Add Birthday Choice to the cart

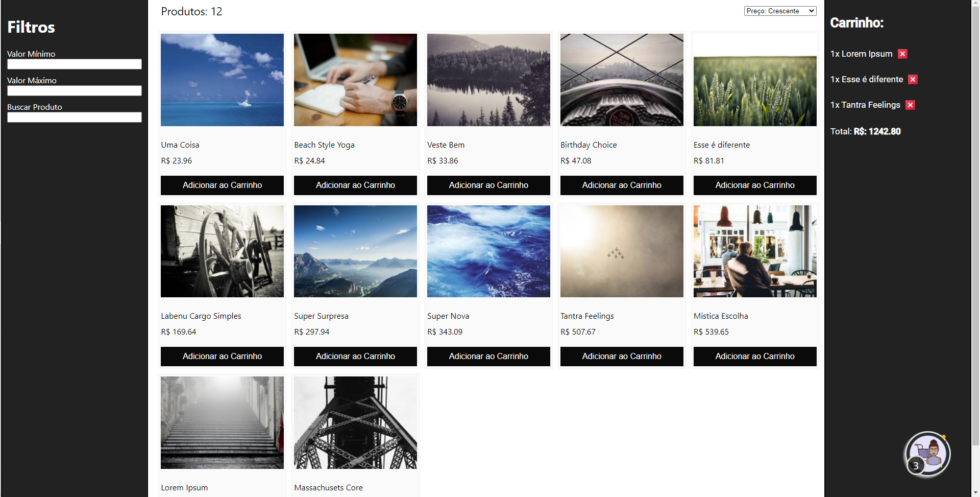click(x=622, y=185)
